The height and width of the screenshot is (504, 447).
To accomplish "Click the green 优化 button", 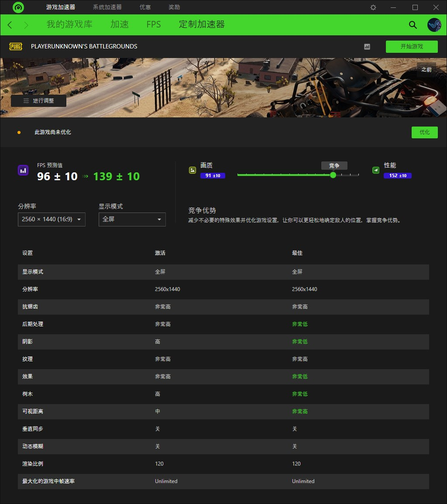I will pyautogui.click(x=424, y=132).
